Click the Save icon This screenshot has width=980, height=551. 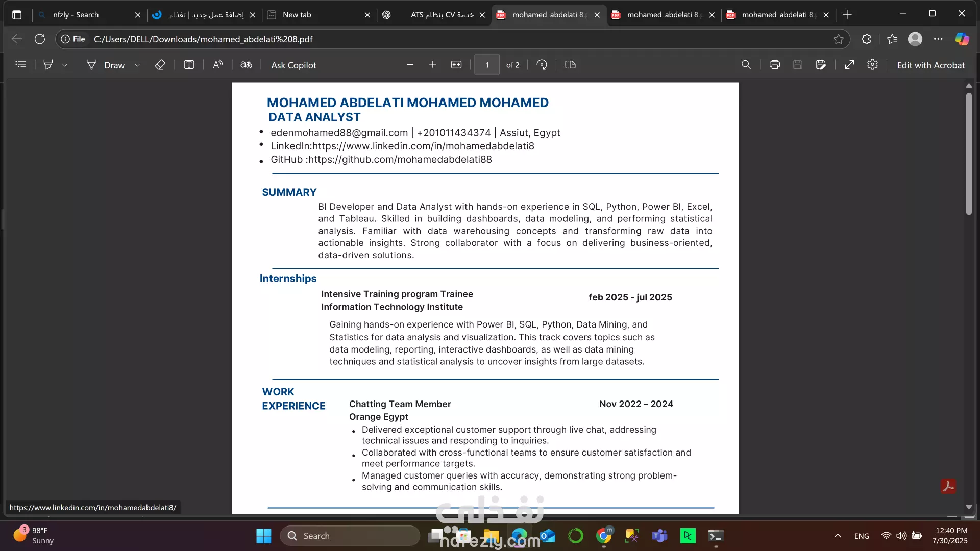798,65
